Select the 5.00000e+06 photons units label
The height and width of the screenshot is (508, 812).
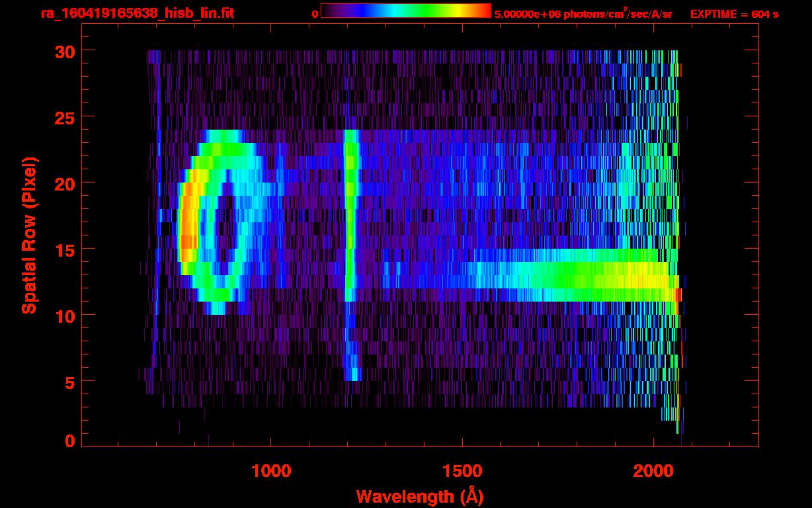pos(583,14)
